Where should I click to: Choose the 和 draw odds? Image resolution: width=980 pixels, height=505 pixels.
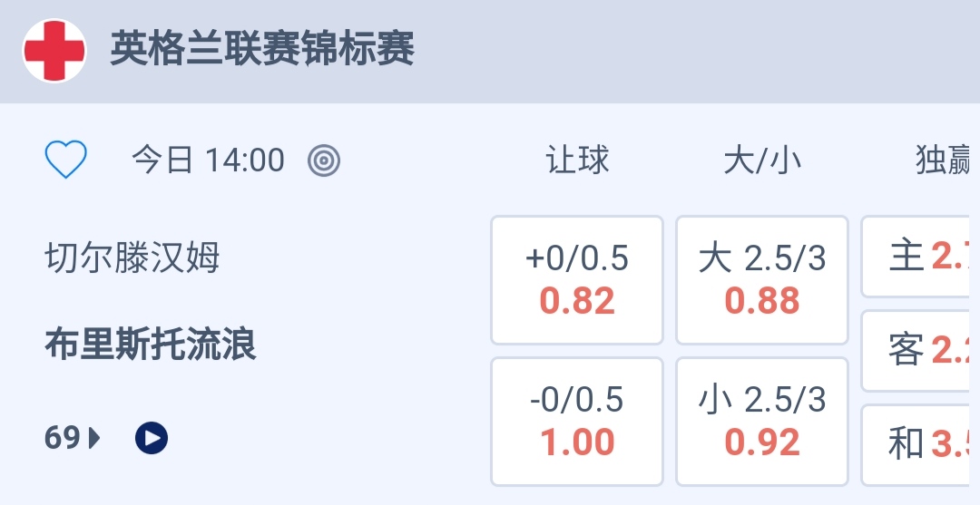click(x=922, y=444)
